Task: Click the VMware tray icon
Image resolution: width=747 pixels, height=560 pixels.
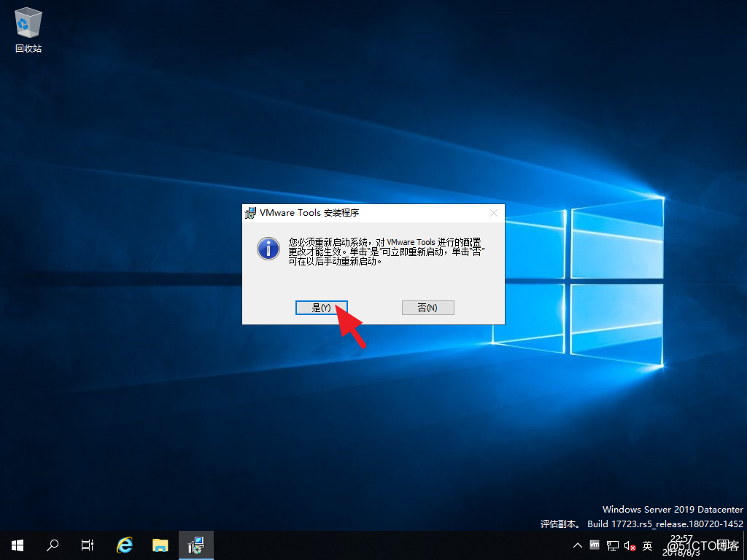Action: tap(595, 545)
